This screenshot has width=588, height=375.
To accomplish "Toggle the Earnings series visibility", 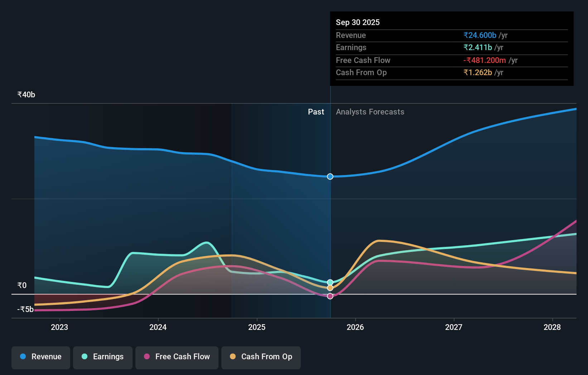I will (103, 357).
